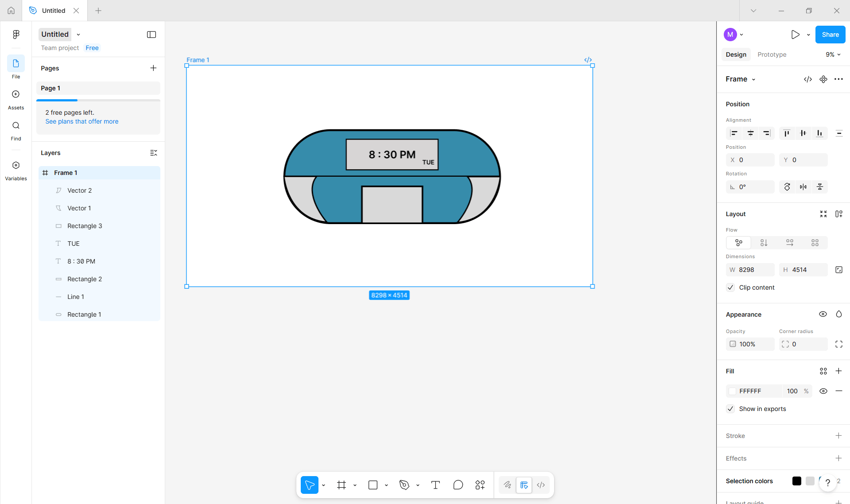
Task: Select the flip horizontal icon
Action: click(803, 186)
